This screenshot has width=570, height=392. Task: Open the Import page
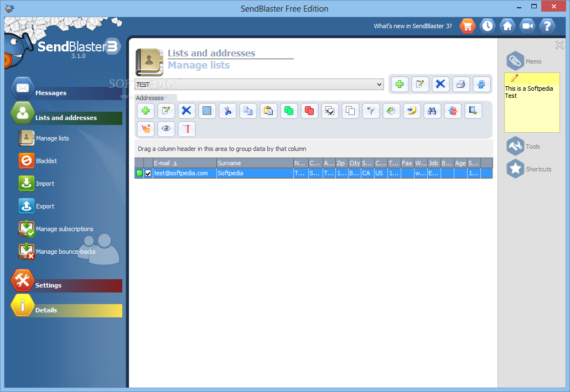[x=37, y=184]
